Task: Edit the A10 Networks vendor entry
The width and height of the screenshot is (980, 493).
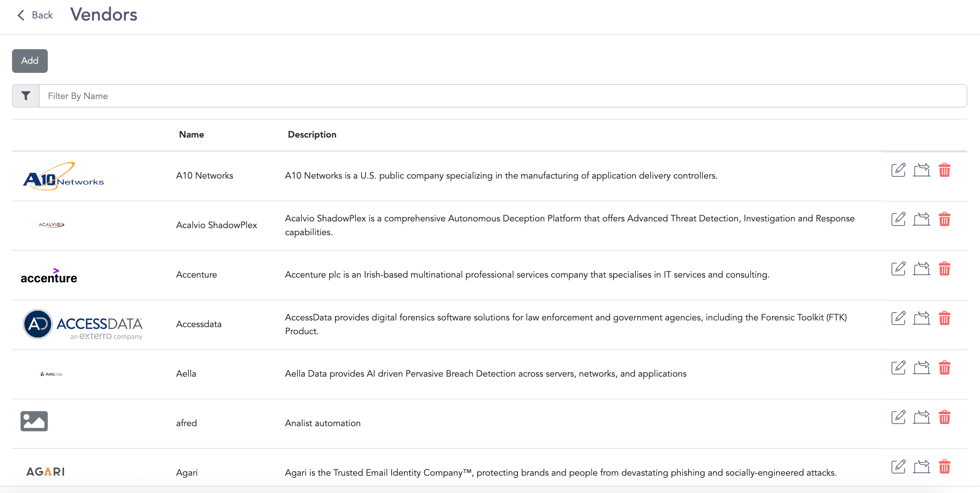Action: [898, 170]
